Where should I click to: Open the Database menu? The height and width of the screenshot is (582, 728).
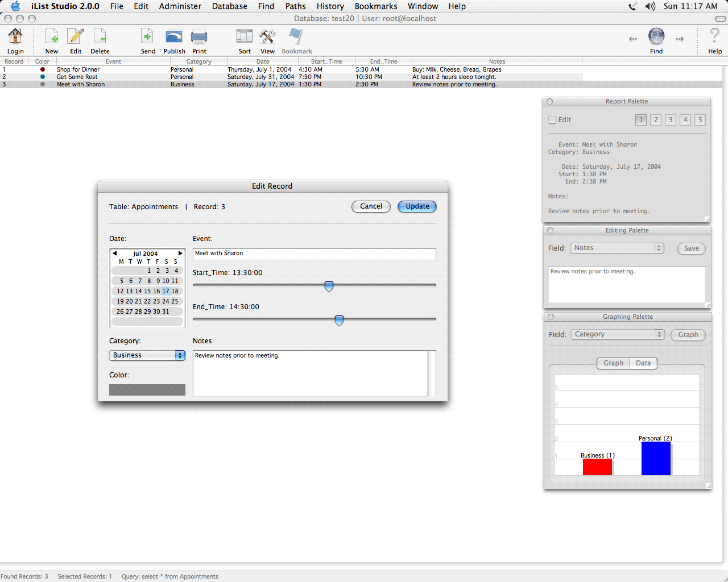pyautogui.click(x=229, y=6)
